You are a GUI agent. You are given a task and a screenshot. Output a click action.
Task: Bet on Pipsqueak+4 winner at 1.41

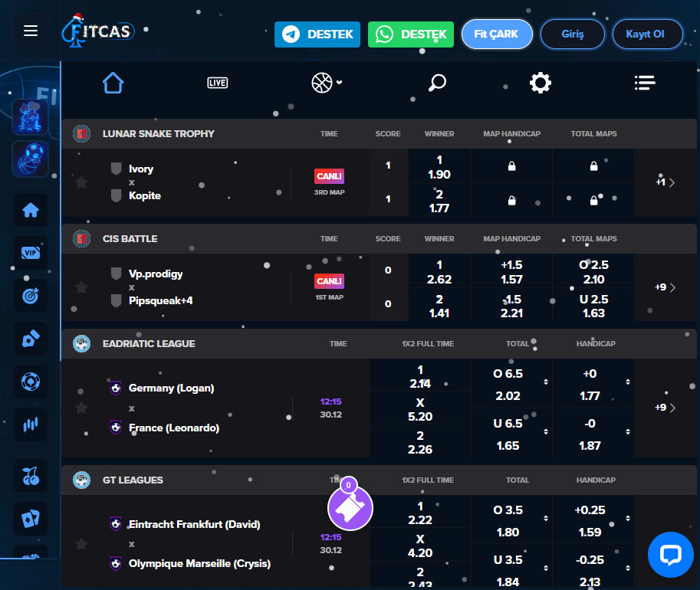tap(439, 306)
